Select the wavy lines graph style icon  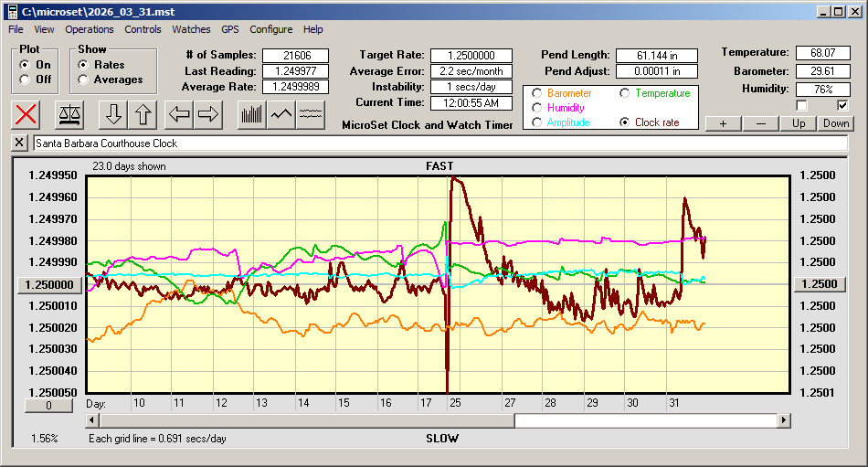pos(312,114)
